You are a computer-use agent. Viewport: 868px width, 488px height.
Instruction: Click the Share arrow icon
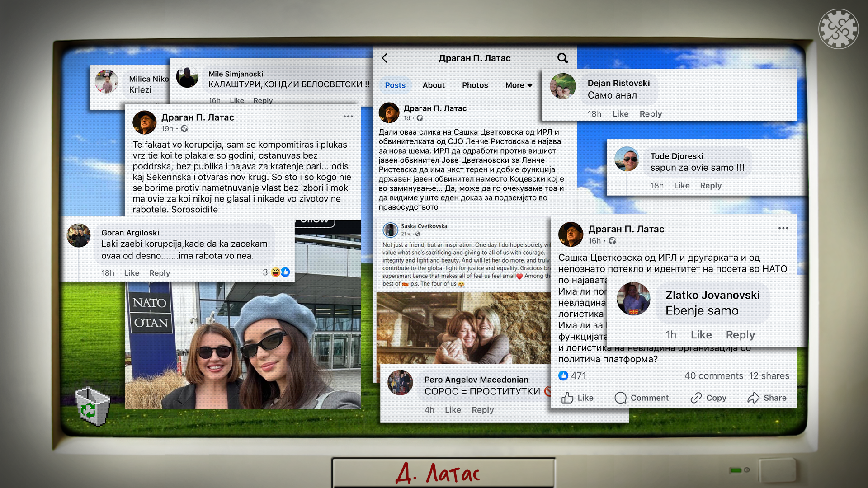pyautogui.click(x=753, y=398)
